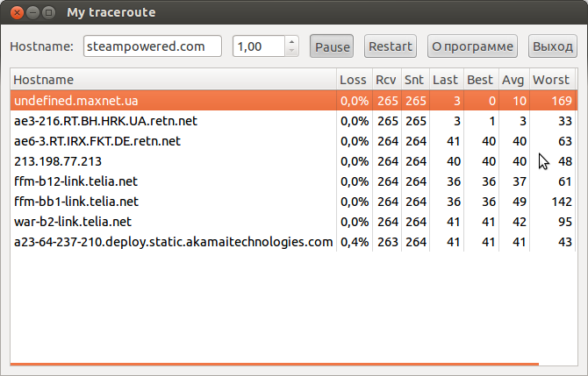The height and width of the screenshot is (376, 588).
Task: Click the interval value field 1,00
Action: (x=258, y=46)
